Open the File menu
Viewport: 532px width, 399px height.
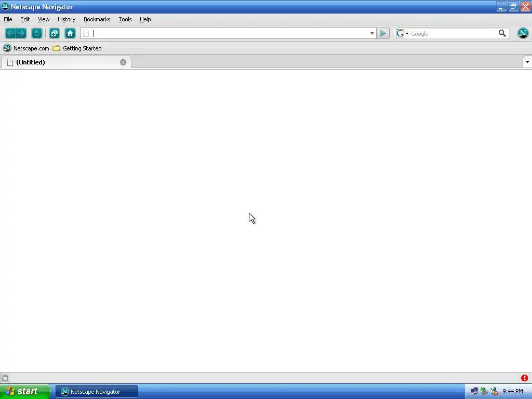[8, 19]
